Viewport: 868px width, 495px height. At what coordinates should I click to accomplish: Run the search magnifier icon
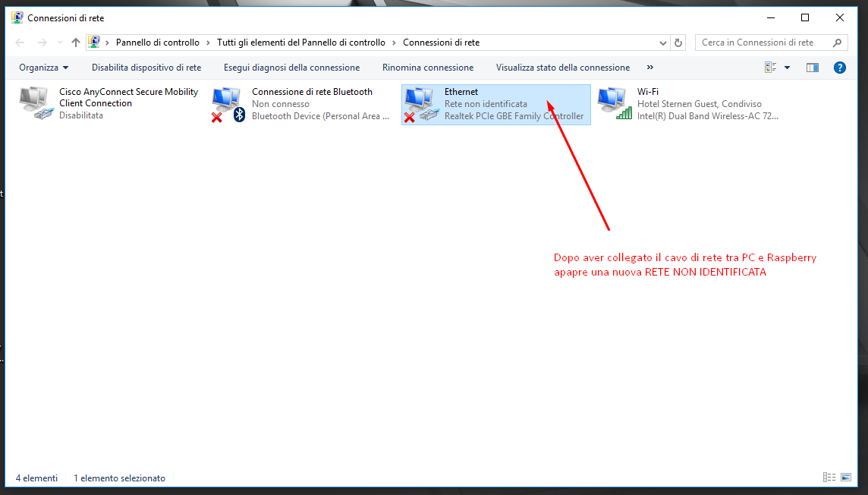(837, 43)
